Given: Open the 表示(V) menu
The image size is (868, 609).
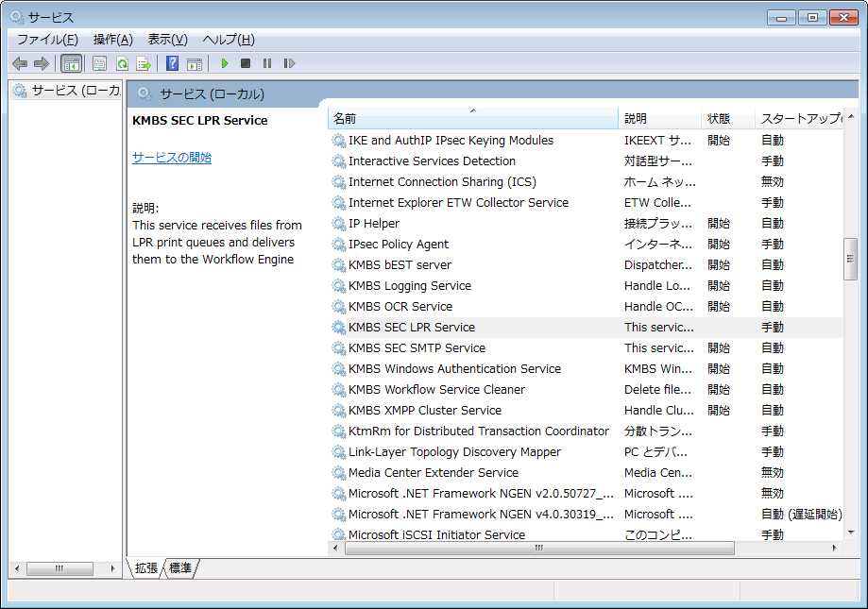Looking at the screenshot, I should point(168,40).
